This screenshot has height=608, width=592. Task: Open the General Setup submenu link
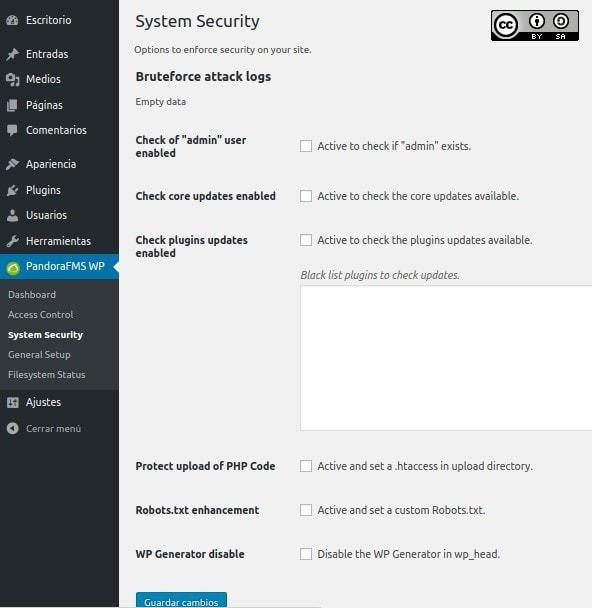point(39,354)
